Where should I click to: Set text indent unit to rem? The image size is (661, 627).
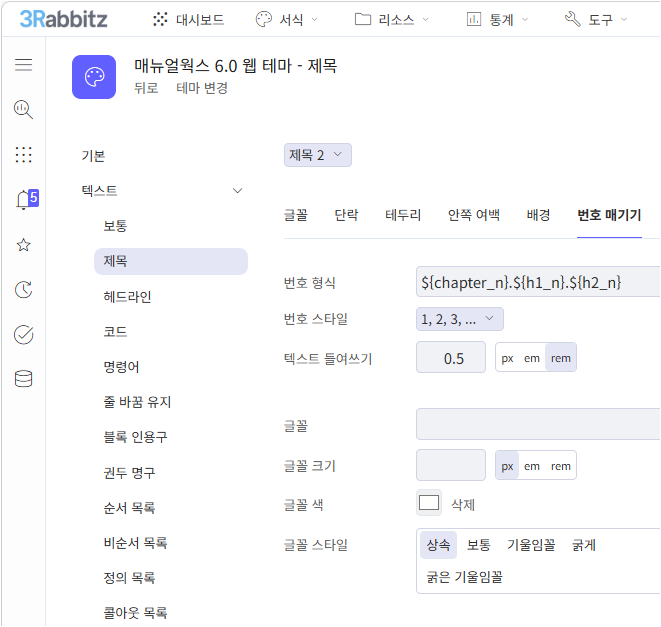click(x=561, y=358)
